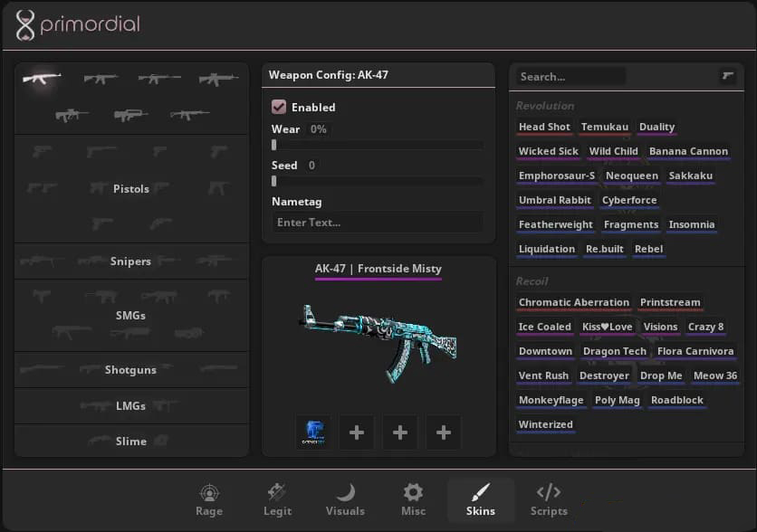The width and height of the screenshot is (757, 532).
Task: Select the FAMAS rifle icon
Action: pos(130,115)
